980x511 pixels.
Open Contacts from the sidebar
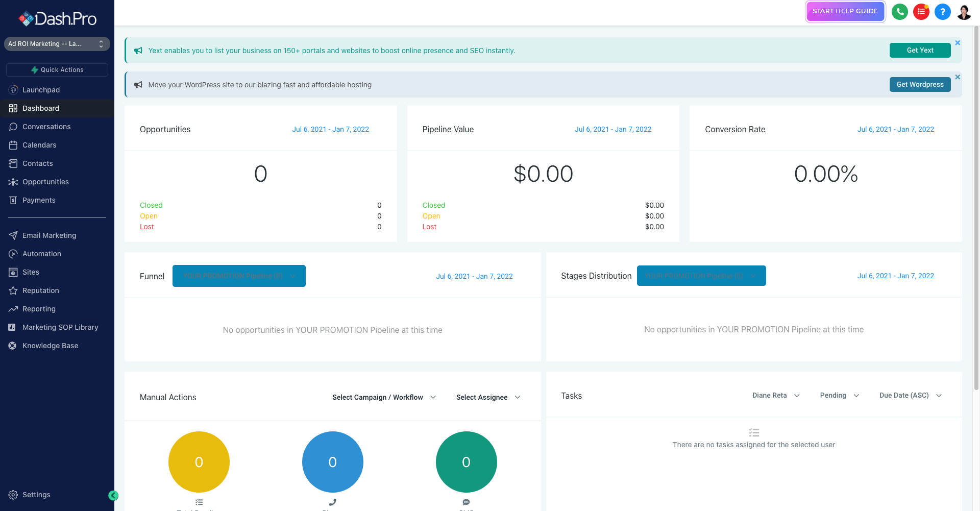(37, 163)
